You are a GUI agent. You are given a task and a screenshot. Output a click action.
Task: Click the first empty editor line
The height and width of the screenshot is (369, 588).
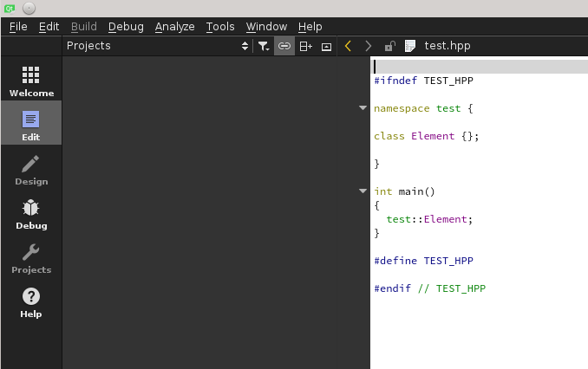click(480, 67)
